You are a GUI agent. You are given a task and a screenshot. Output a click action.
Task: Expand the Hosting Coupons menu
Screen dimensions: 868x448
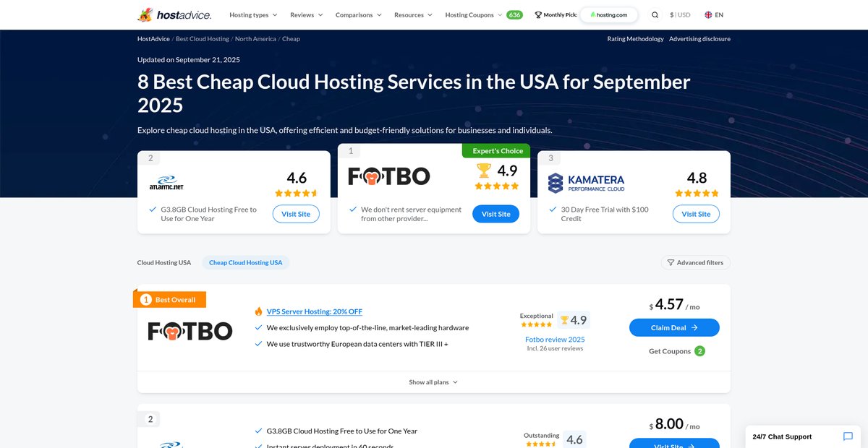(474, 14)
